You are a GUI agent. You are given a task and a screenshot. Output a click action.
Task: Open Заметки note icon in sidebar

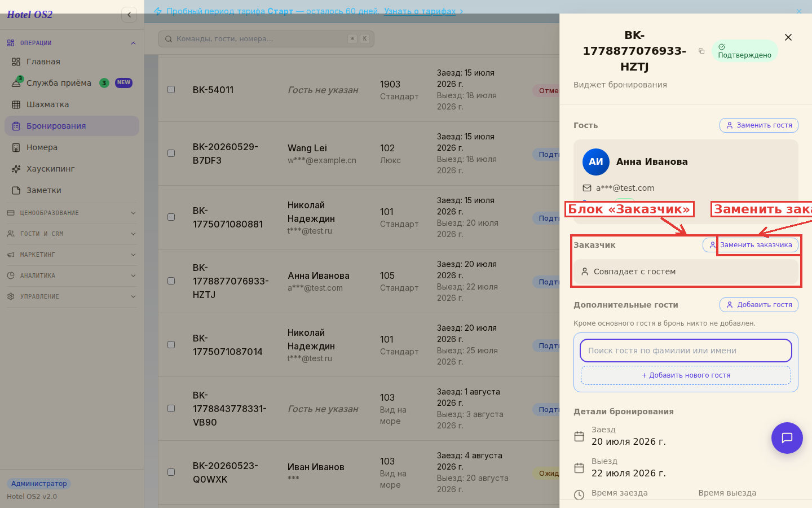click(16, 190)
